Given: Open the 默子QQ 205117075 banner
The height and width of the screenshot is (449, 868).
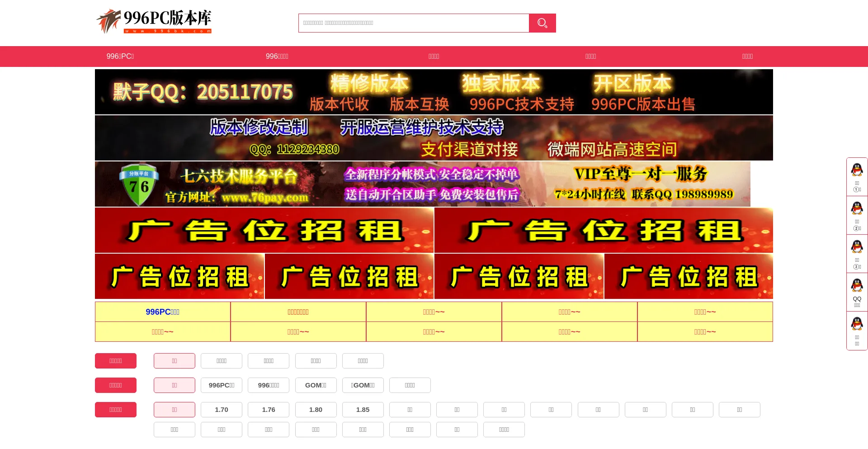Looking at the screenshot, I should coord(434,92).
